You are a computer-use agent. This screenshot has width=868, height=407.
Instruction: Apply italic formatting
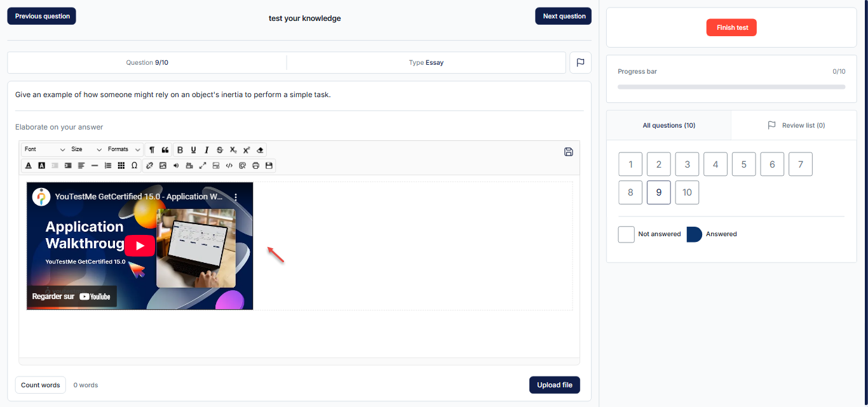pos(207,150)
